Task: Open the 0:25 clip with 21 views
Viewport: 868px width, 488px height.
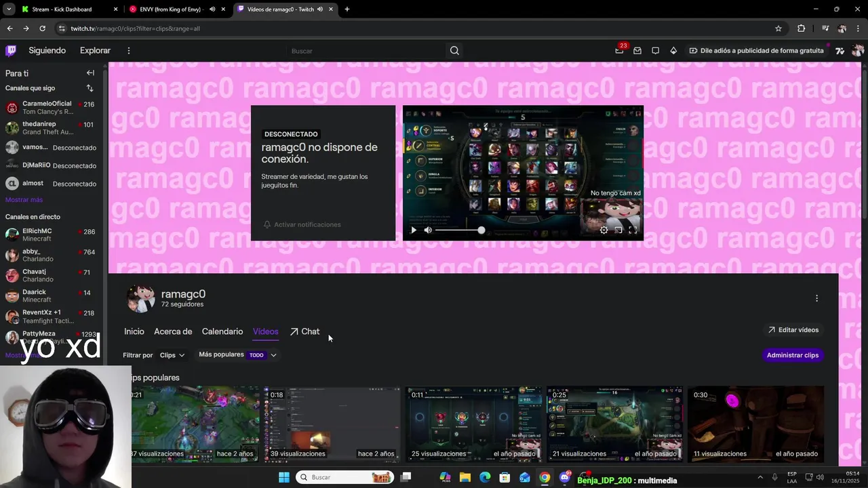Action: (614, 424)
